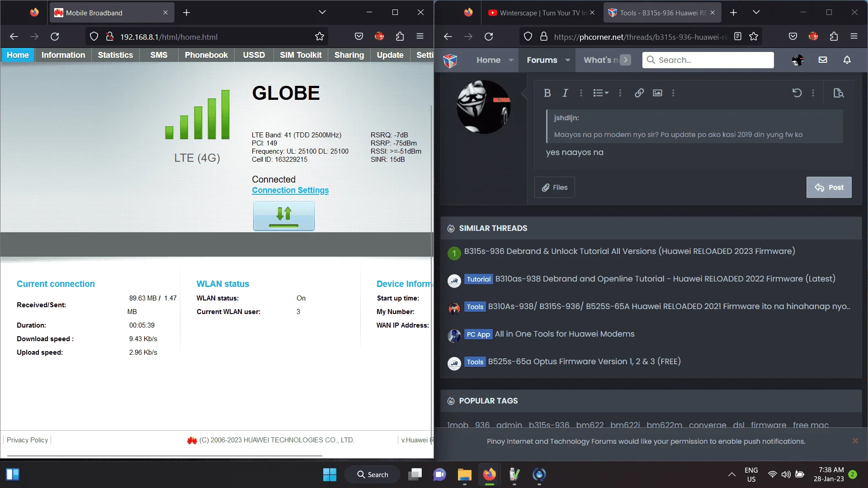Open the modem USSD tab

click(254, 55)
